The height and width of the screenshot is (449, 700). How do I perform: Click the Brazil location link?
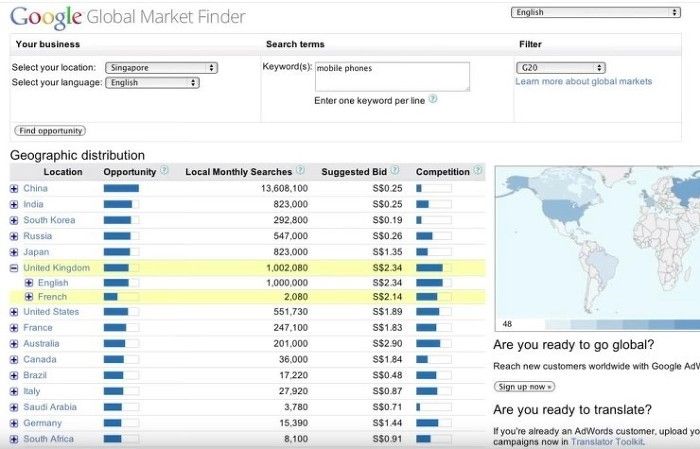point(35,375)
